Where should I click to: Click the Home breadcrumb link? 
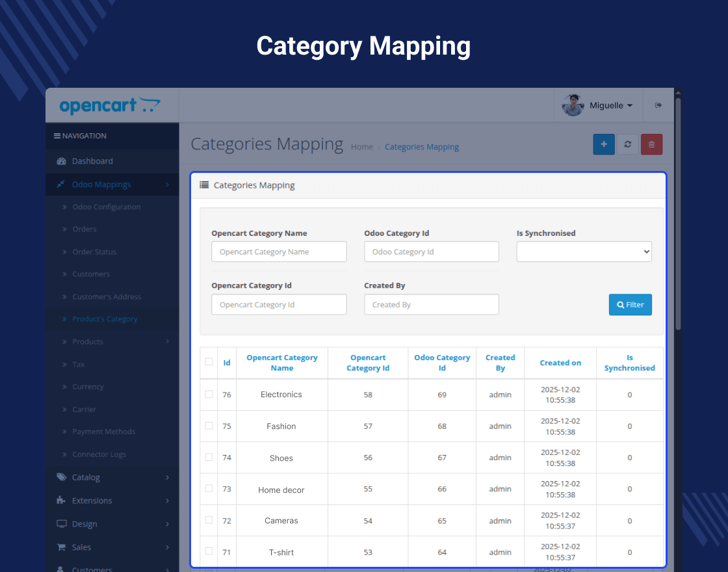[x=362, y=147]
